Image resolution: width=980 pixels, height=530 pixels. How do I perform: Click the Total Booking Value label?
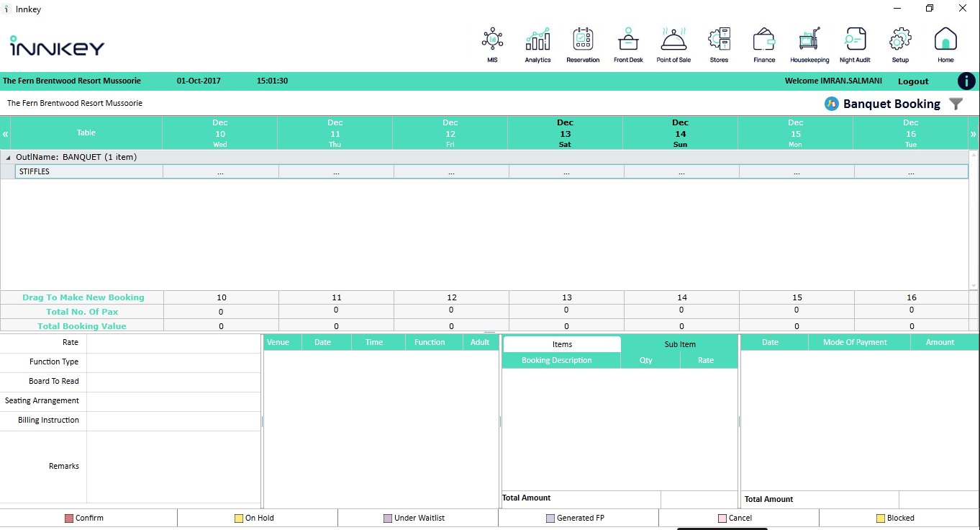(82, 326)
